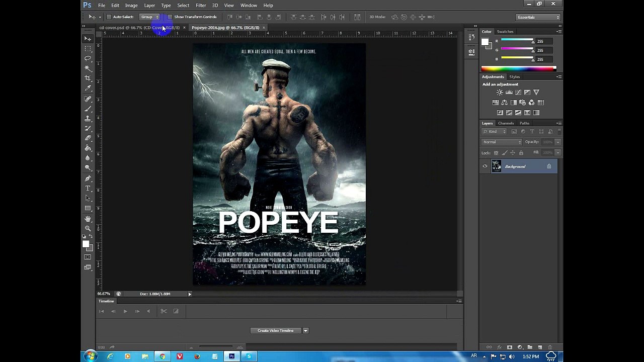Select the Paint Bucket tool

point(88,148)
